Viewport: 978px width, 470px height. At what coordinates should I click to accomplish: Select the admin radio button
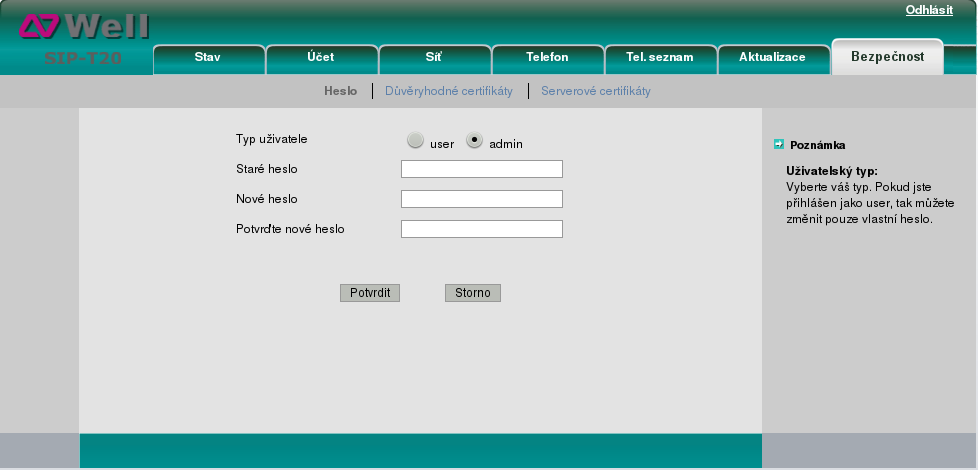click(x=474, y=141)
